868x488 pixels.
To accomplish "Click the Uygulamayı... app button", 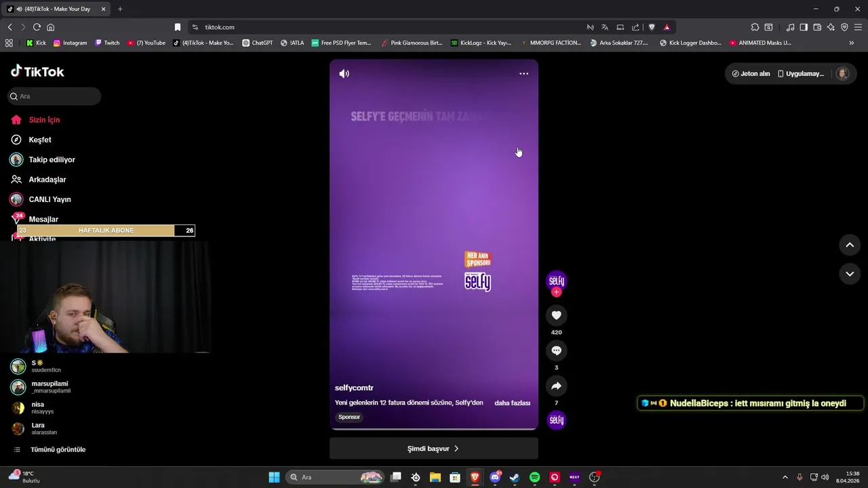I will [x=801, y=74].
